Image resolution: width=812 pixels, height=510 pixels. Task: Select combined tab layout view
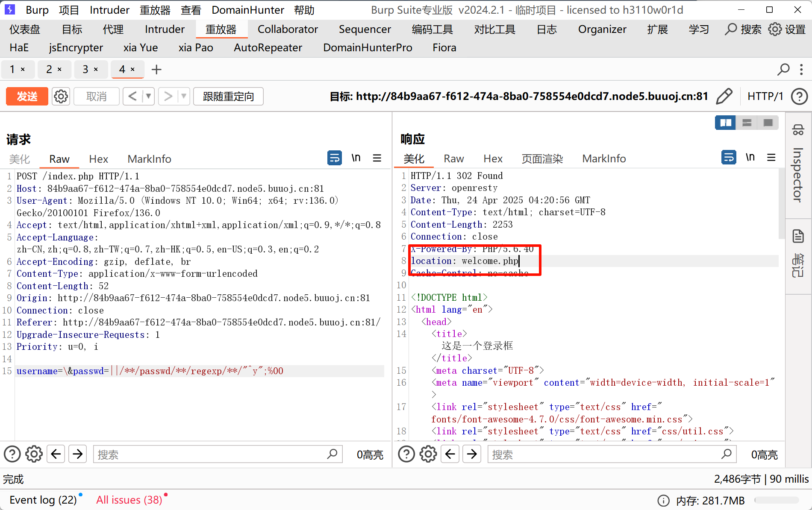click(768, 123)
